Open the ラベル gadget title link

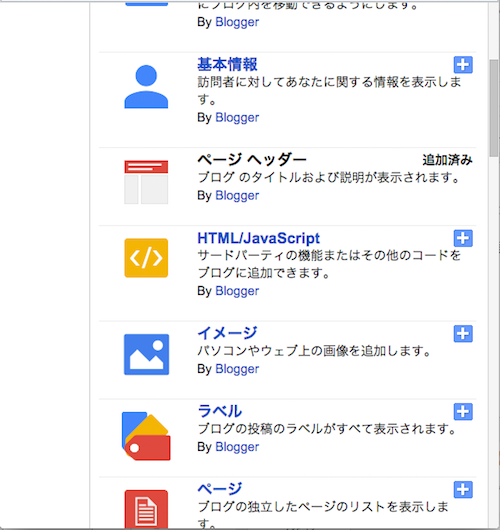(220, 411)
